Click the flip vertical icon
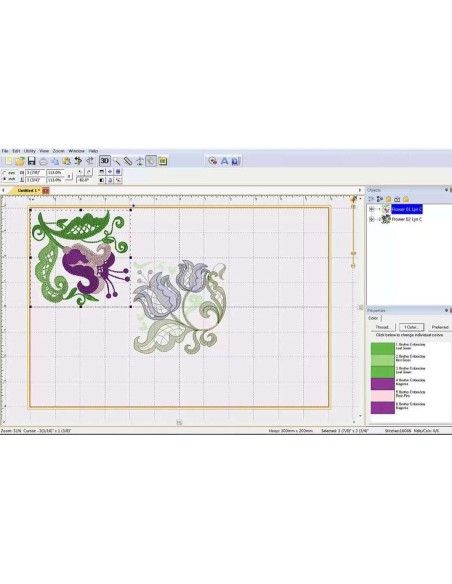The image size is (452, 584). coord(110,180)
